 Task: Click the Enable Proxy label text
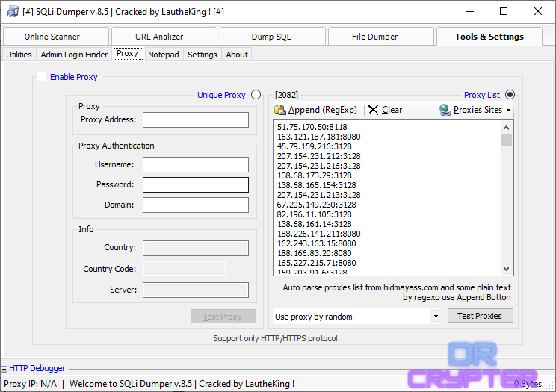(x=74, y=77)
